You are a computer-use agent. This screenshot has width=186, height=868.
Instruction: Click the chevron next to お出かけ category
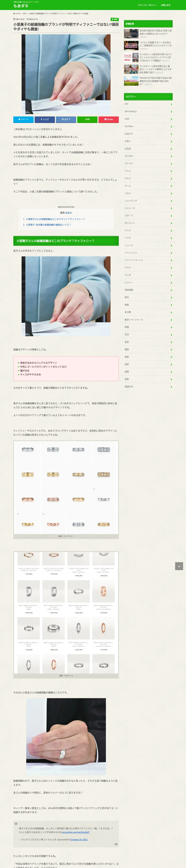pyautogui.click(x=172, y=134)
